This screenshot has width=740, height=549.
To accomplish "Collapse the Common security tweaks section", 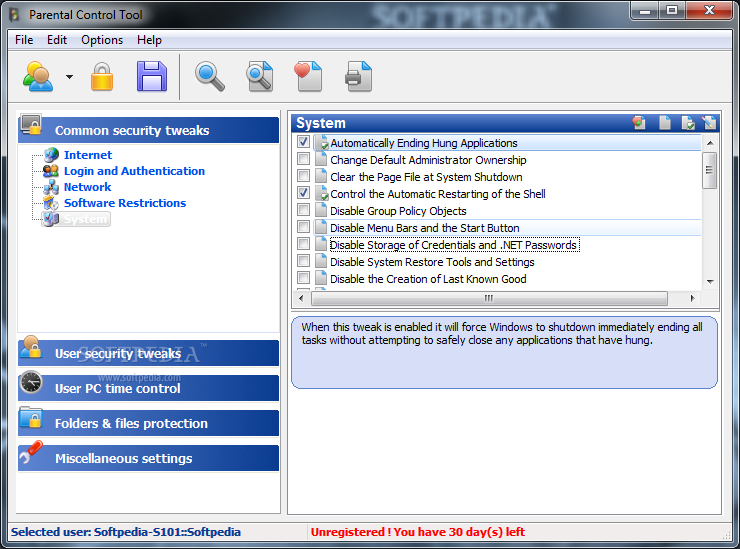I will tap(148, 130).
